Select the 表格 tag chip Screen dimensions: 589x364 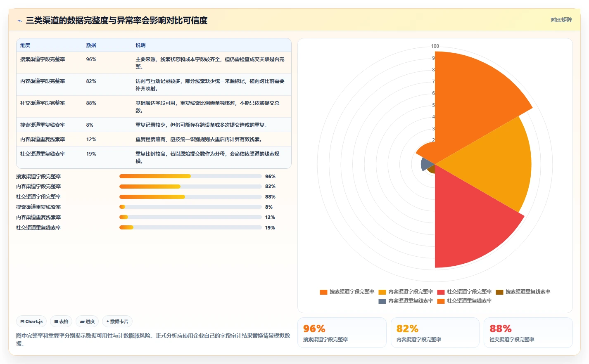(x=61, y=321)
